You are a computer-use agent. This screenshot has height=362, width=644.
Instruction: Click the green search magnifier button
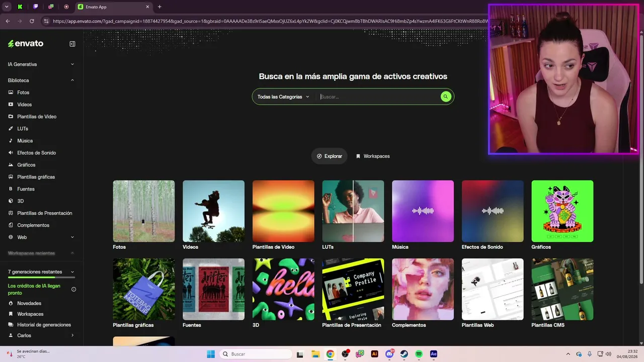pyautogui.click(x=446, y=97)
